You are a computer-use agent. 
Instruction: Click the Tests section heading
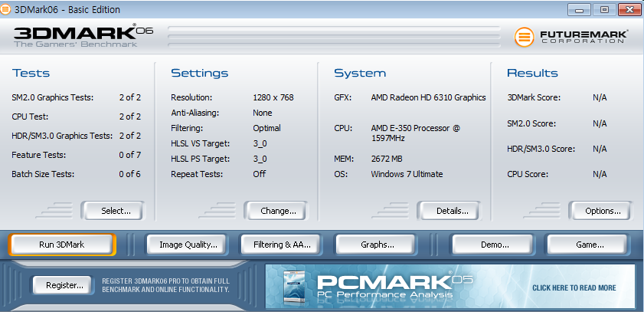(x=31, y=73)
